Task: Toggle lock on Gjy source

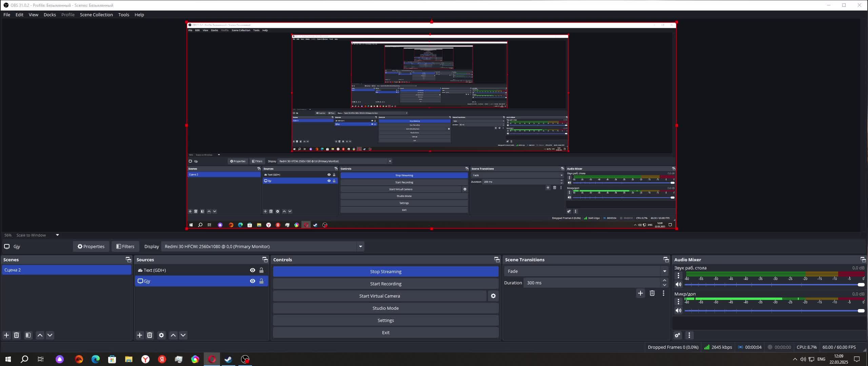Action: coord(261,281)
